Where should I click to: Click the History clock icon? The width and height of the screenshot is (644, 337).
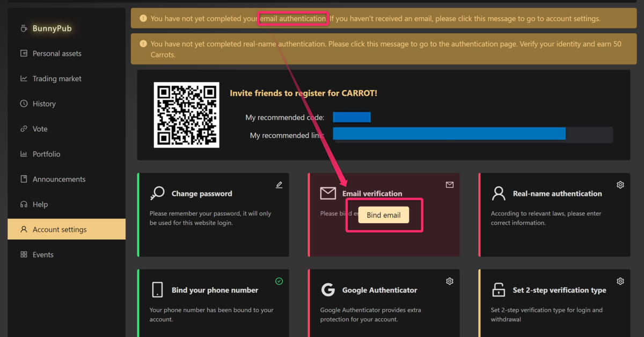(24, 104)
